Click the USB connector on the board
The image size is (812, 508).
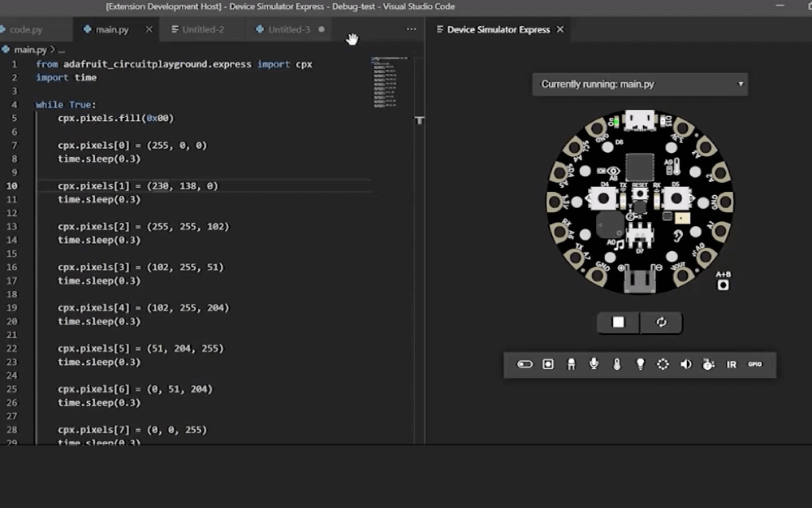pos(640,119)
